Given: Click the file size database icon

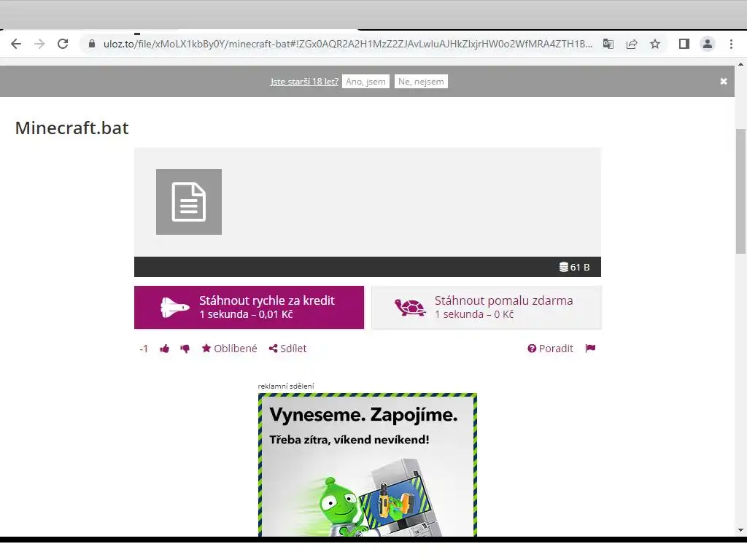Looking at the screenshot, I should tap(564, 267).
